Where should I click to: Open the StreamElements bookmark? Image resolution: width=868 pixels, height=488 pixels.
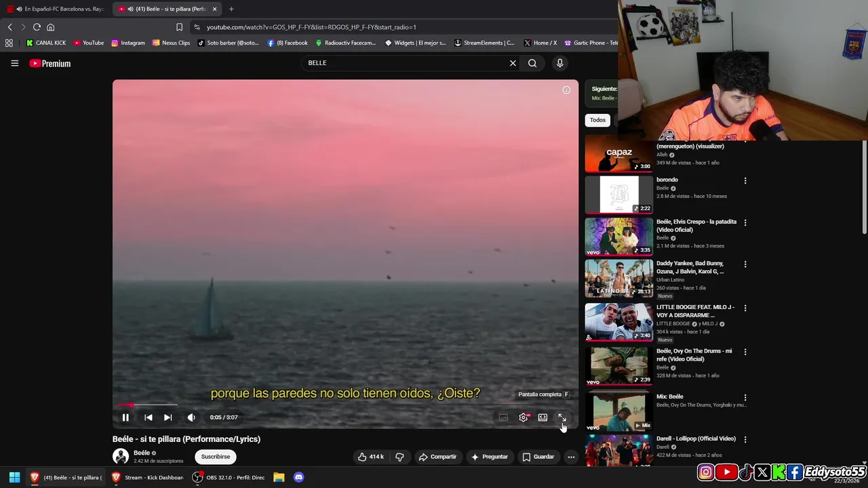(x=484, y=43)
